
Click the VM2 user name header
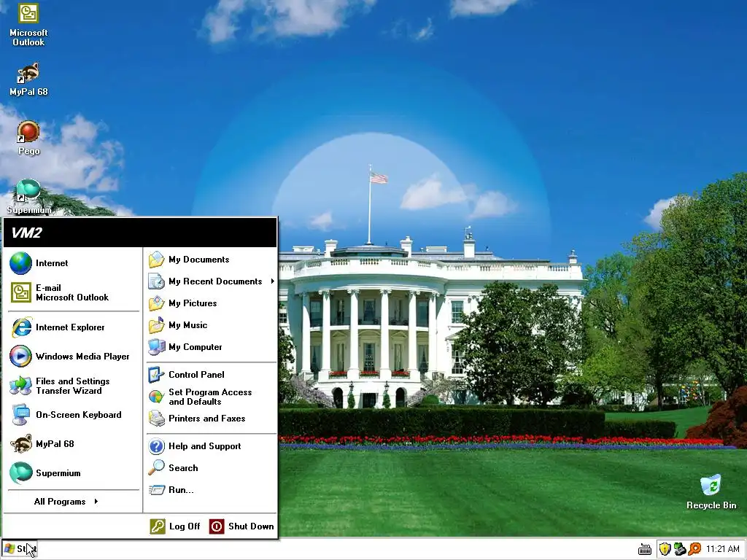(27, 233)
